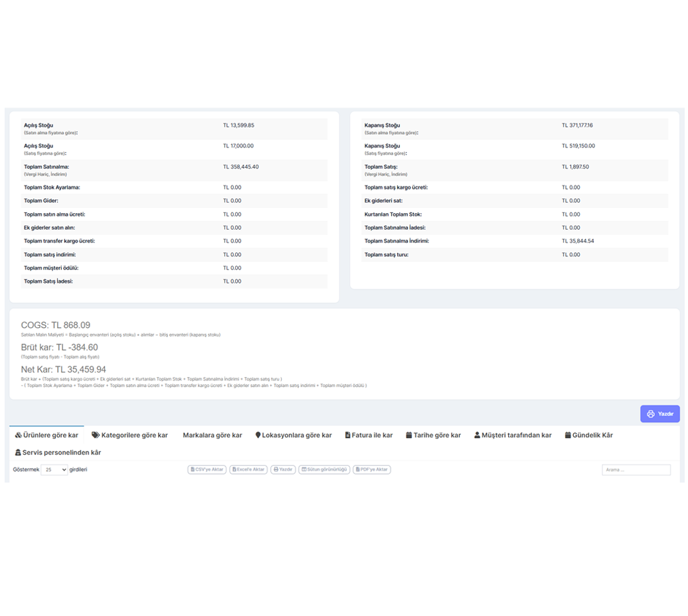Click the cubes icon beside Ürünlere göre kar
Screen dimensions: 688x616
click(x=18, y=435)
